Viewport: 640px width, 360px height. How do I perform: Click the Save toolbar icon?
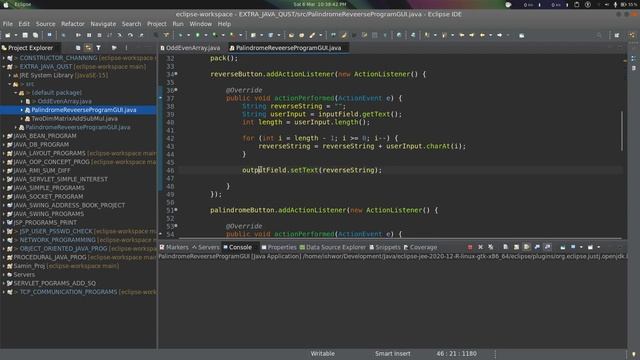(25, 35)
